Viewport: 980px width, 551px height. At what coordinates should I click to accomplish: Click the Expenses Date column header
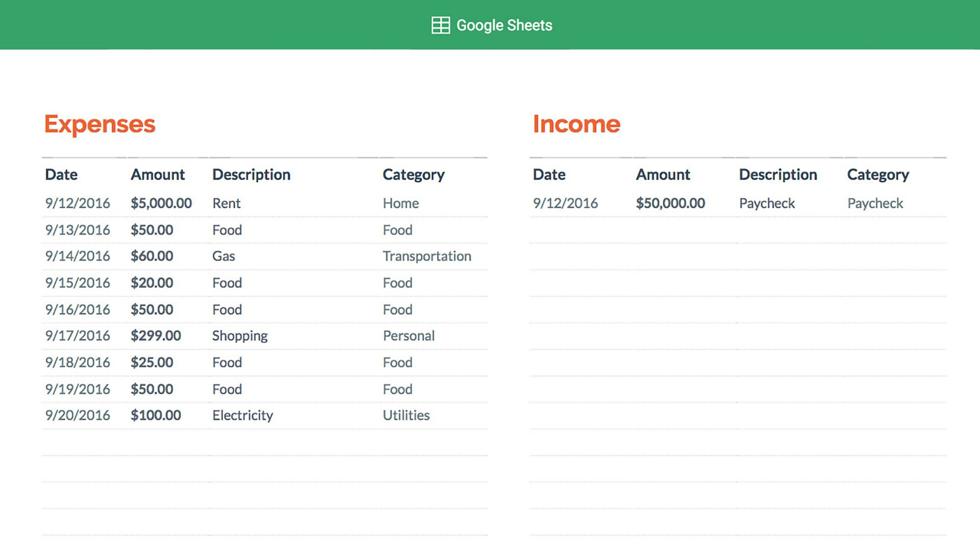click(x=61, y=174)
